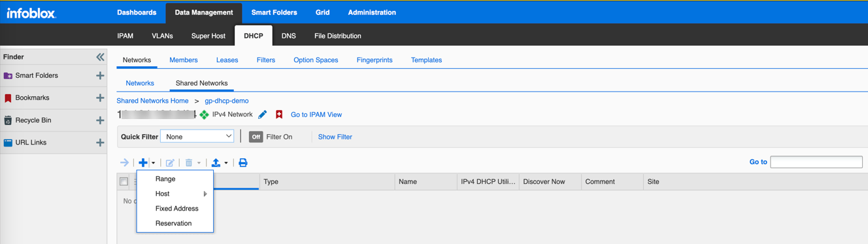868x244 pixels.
Task: Open the Members tab
Action: tap(184, 60)
